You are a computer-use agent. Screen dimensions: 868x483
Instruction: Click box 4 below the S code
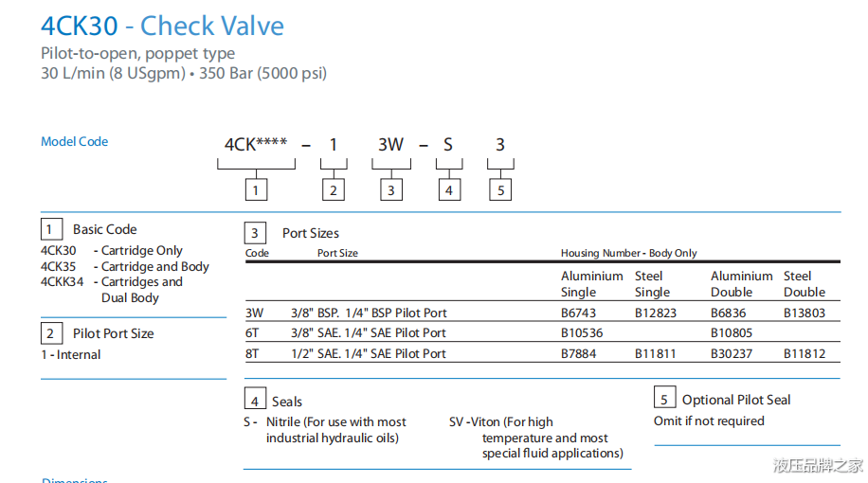tap(449, 190)
